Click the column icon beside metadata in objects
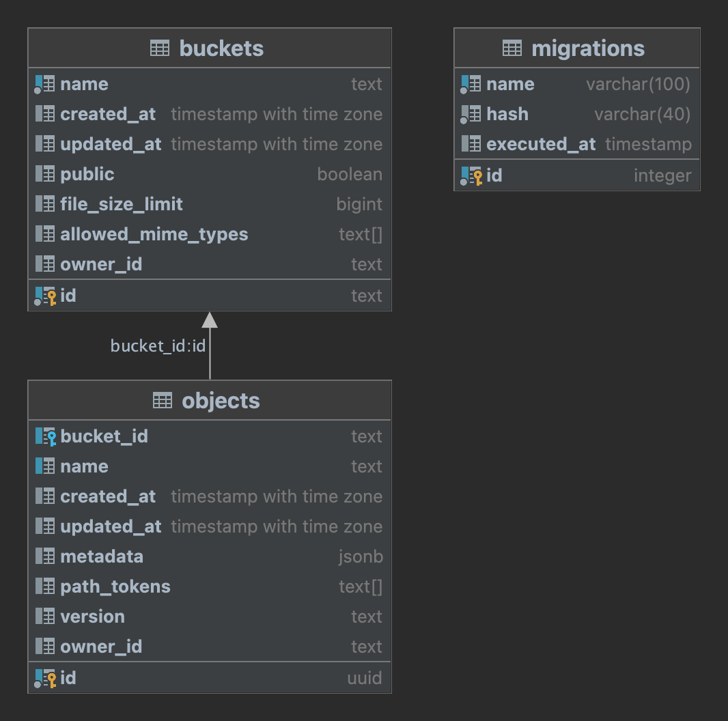Screen dimensions: 728x721 click(45, 556)
